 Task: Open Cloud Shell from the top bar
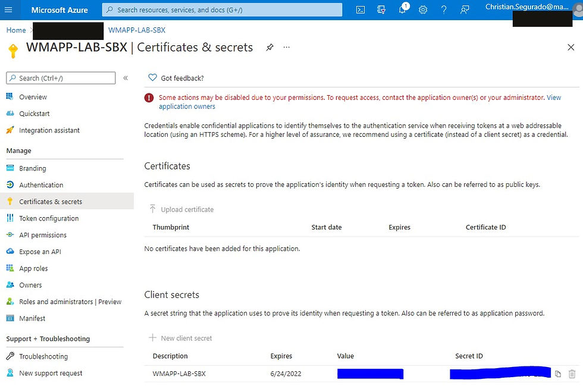[361, 10]
